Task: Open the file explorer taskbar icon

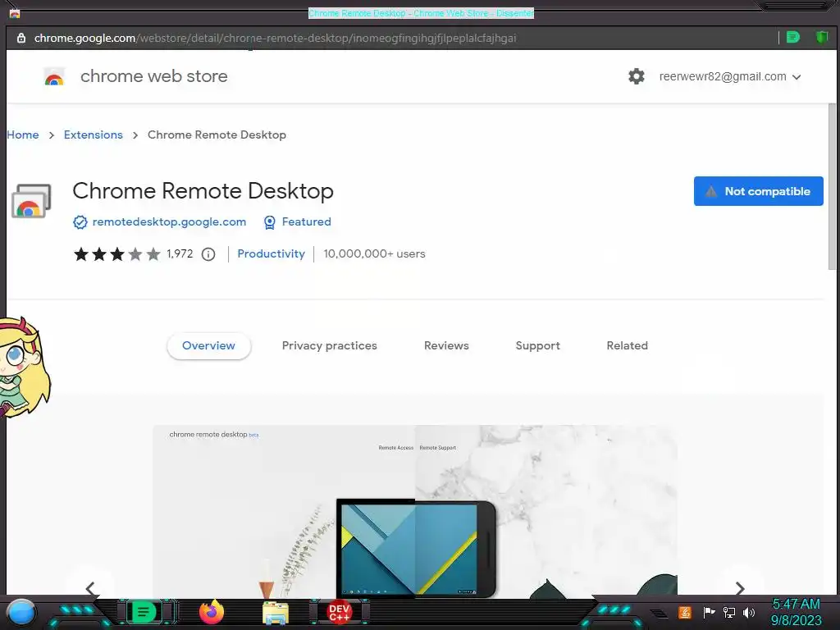Action: tap(276, 613)
